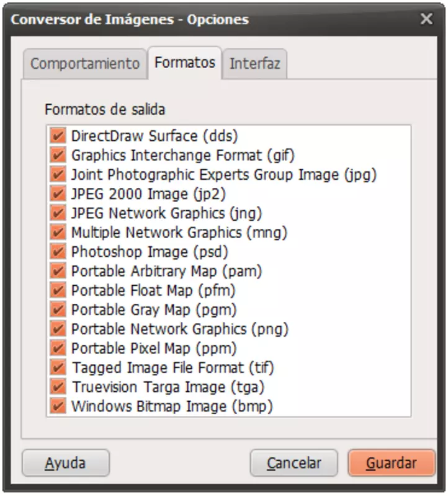
Task: Toggle Portable Network Graphics (png) checkbox
Action: pos(58,329)
